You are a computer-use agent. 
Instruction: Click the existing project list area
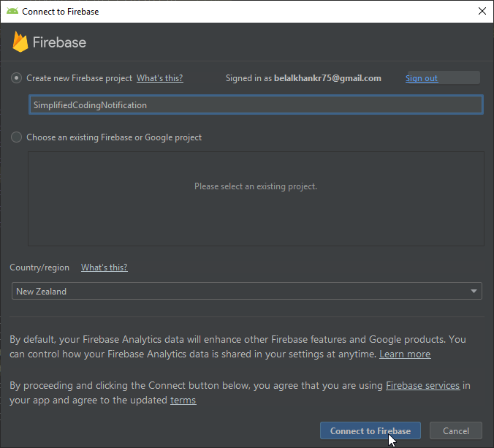point(256,199)
